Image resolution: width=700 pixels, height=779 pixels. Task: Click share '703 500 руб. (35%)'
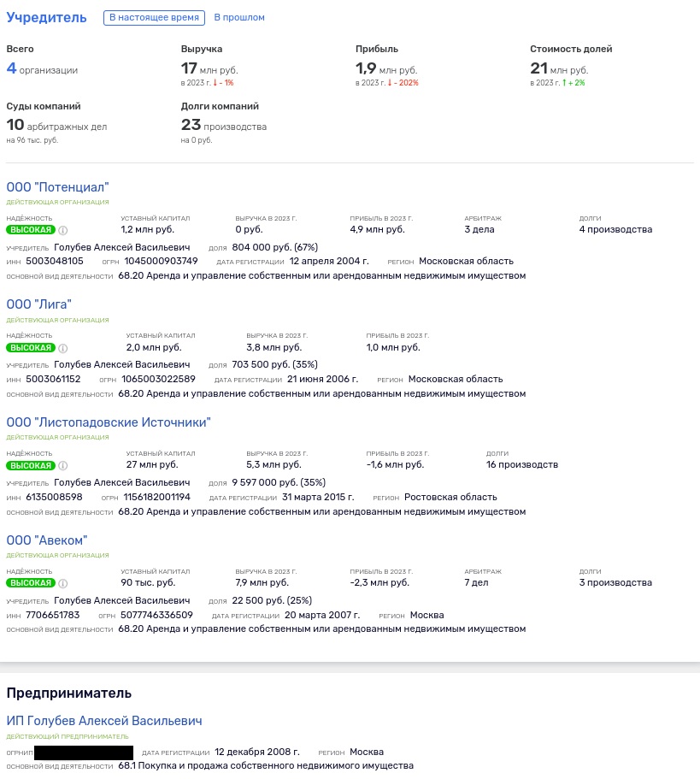274,364
